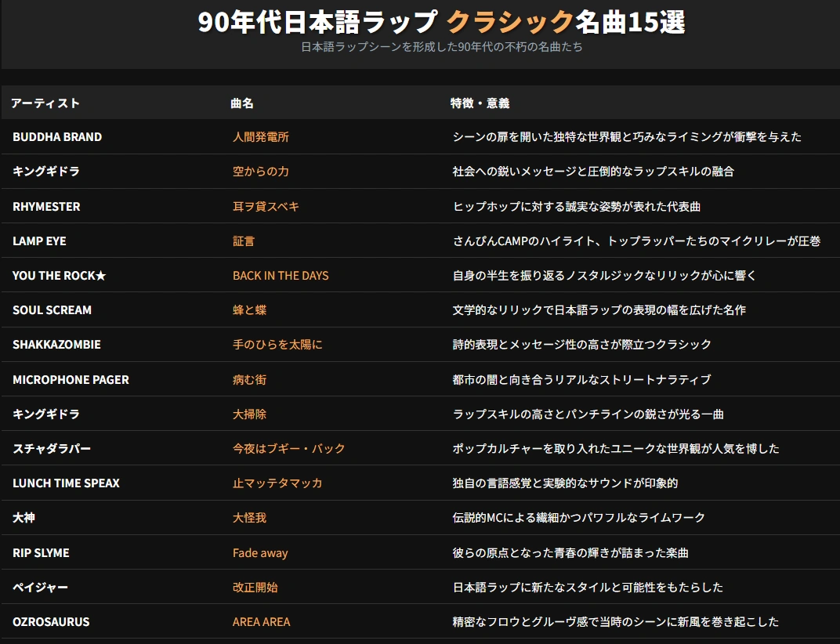The width and height of the screenshot is (840, 644).
Task: Click the song title 耳ヲ貸スベキ
Action: coord(266,206)
